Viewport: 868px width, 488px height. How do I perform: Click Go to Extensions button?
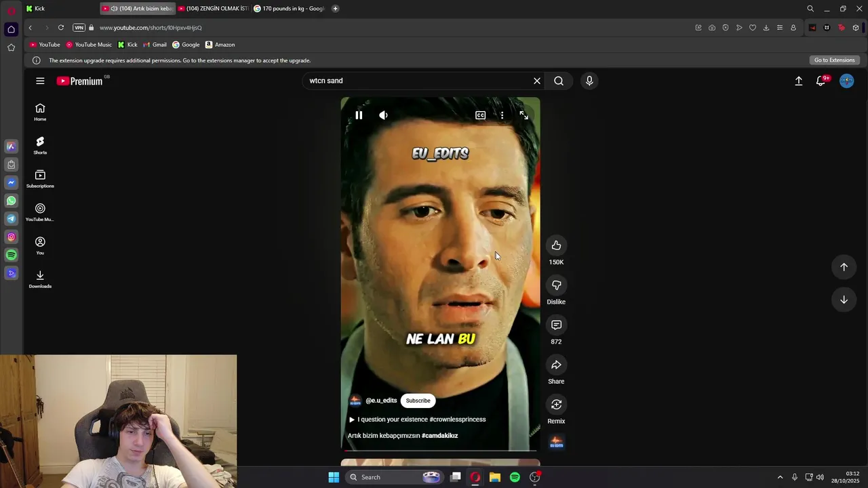(834, 60)
